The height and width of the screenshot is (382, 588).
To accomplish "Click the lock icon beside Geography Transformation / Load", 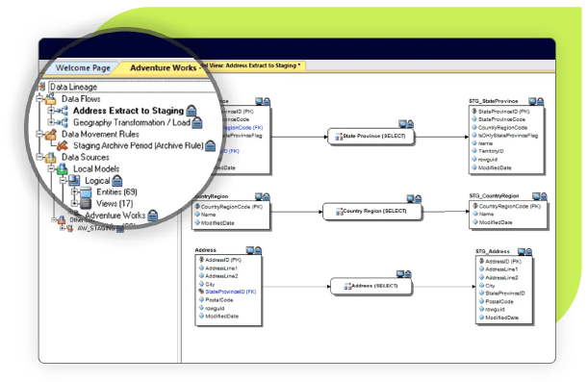I will [x=197, y=122].
